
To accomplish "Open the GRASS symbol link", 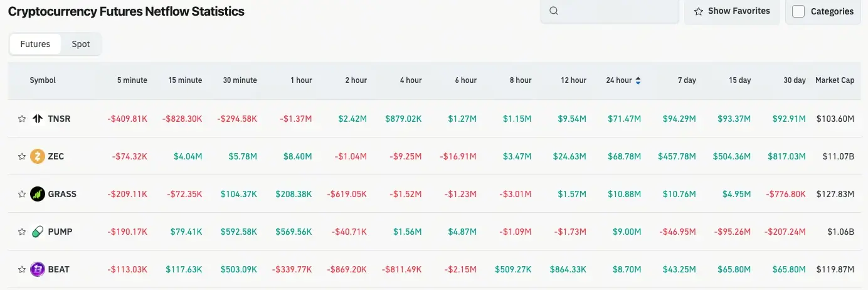I will pyautogui.click(x=62, y=194).
